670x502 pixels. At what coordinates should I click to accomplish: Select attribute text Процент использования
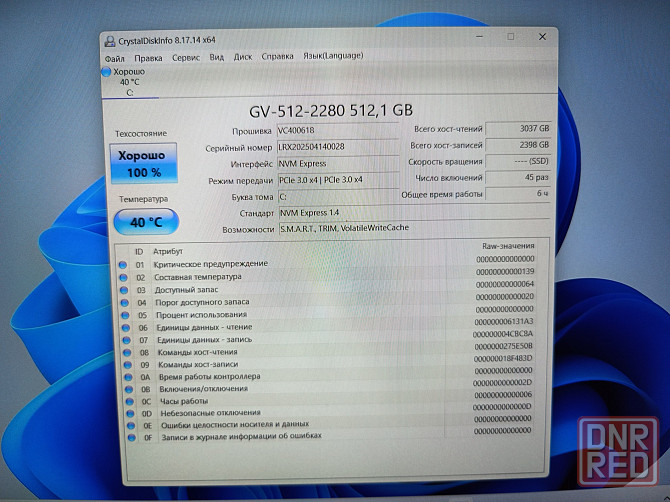pos(201,315)
